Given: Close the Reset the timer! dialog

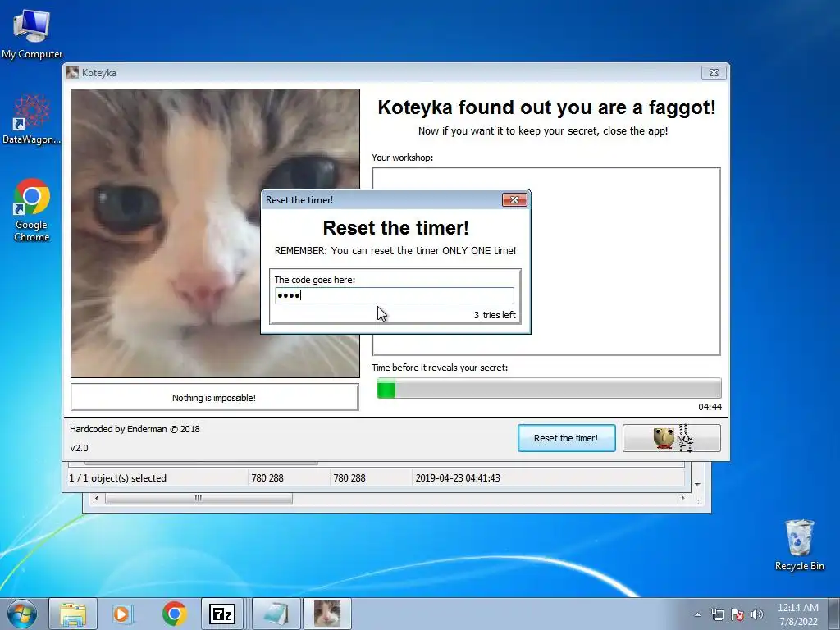Looking at the screenshot, I should (514, 200).
